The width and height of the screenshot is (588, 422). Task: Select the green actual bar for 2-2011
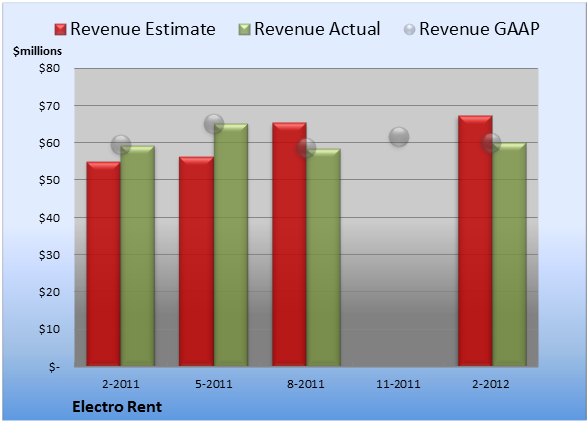(138, 256)
